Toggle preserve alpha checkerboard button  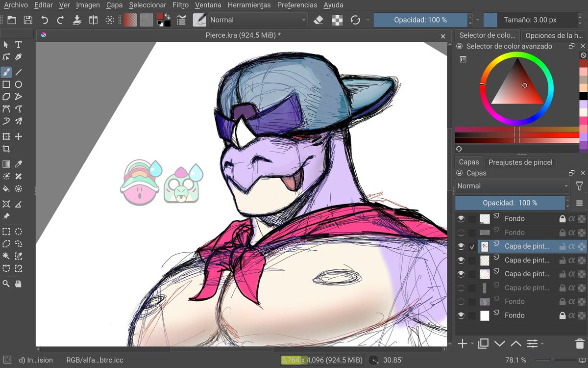pyautogui.click(x=337, y=20)
